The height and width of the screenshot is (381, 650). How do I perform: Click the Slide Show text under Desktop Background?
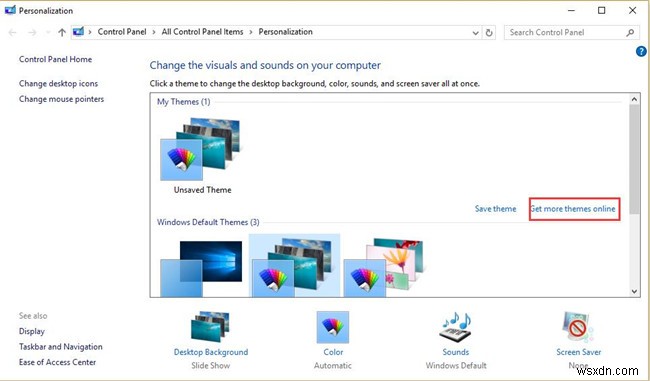(211, 366)
